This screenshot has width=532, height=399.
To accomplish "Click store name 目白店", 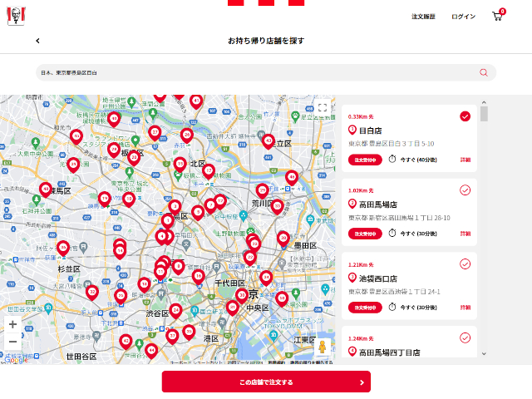I will (371, 131).
